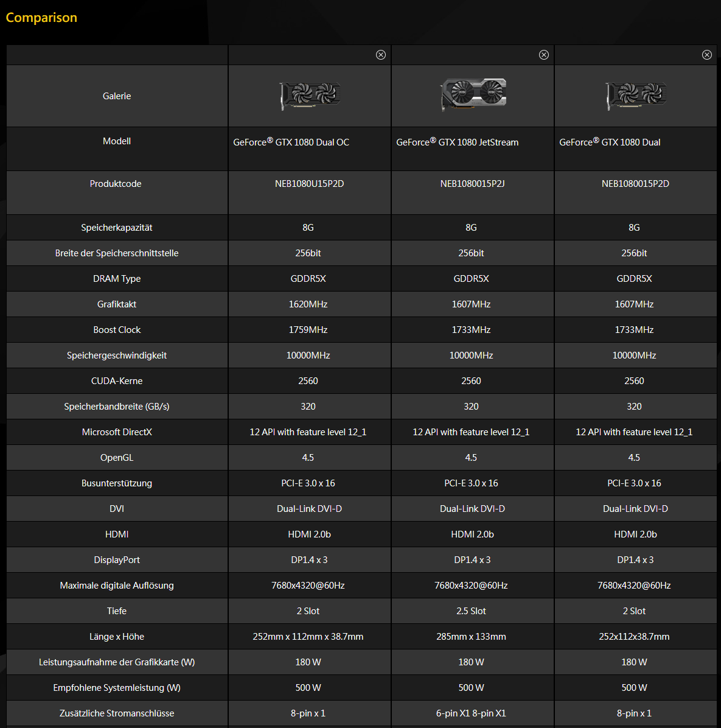Select product code NEB1080U15P2D
The image size is (721, 728).
(310, 184)
